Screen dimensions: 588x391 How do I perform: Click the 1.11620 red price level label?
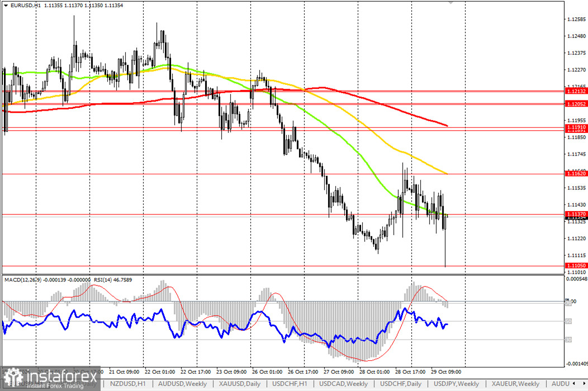coord(576,174)
